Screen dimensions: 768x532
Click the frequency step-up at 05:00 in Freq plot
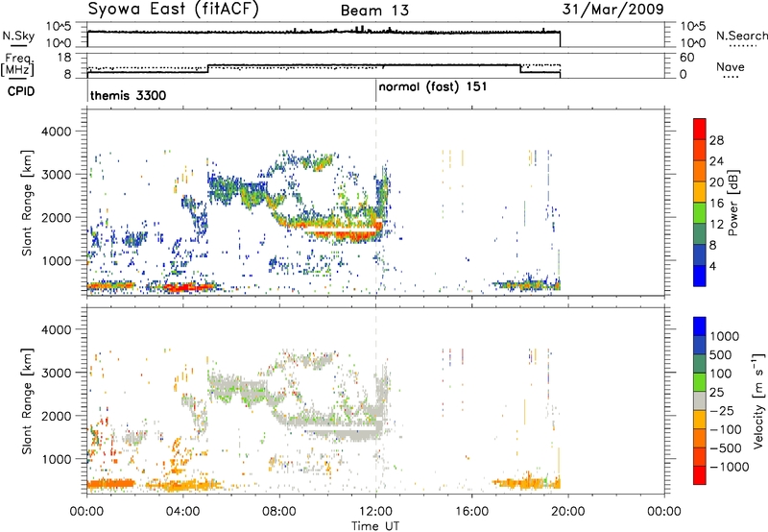(208, 68)
